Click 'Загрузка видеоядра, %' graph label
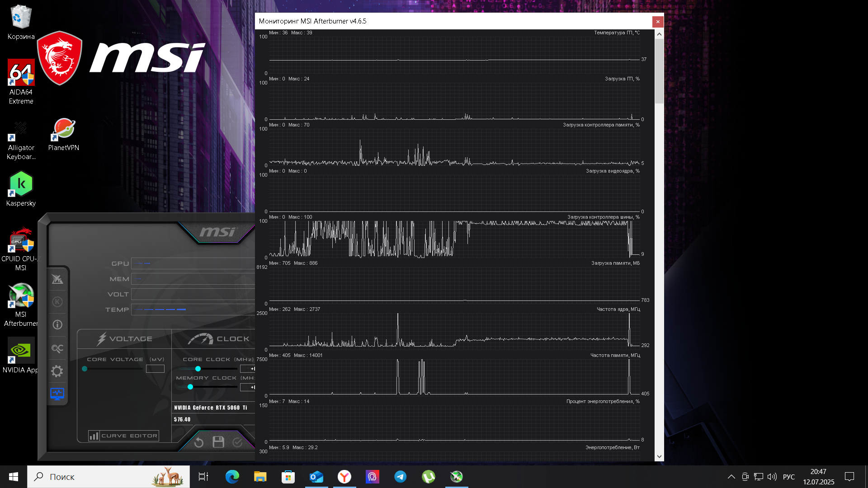 point(613,171)
